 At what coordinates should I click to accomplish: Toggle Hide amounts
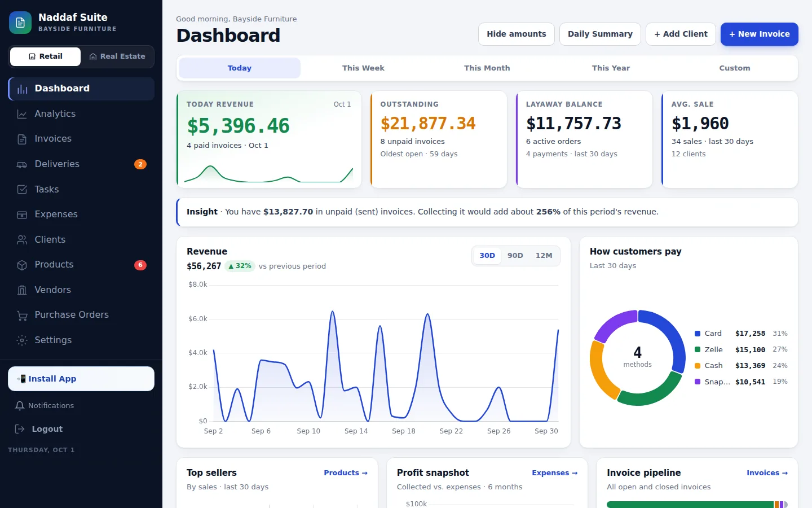point(517,34)
